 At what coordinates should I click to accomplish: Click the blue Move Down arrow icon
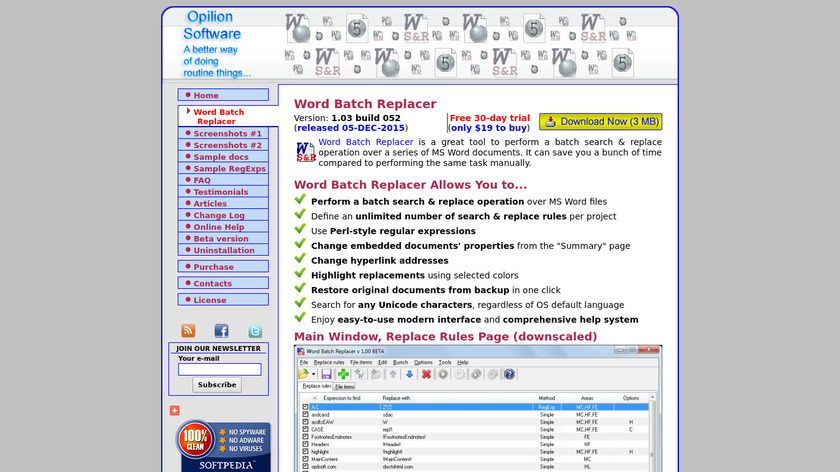[x=409, y=374]
